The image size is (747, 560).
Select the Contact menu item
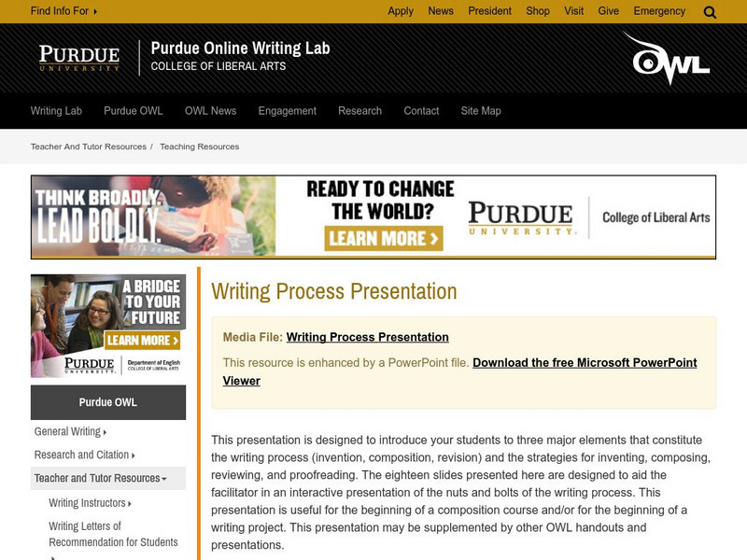422,111
